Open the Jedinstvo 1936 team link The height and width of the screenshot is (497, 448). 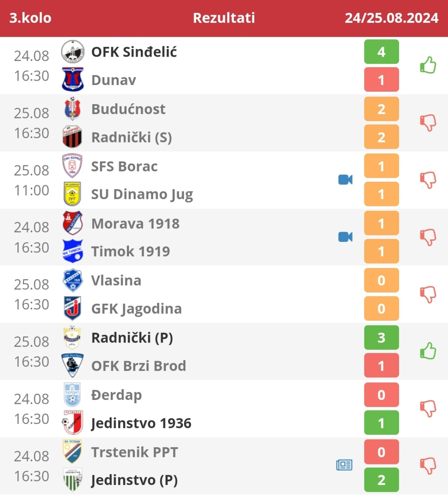(x=141, y=423)
